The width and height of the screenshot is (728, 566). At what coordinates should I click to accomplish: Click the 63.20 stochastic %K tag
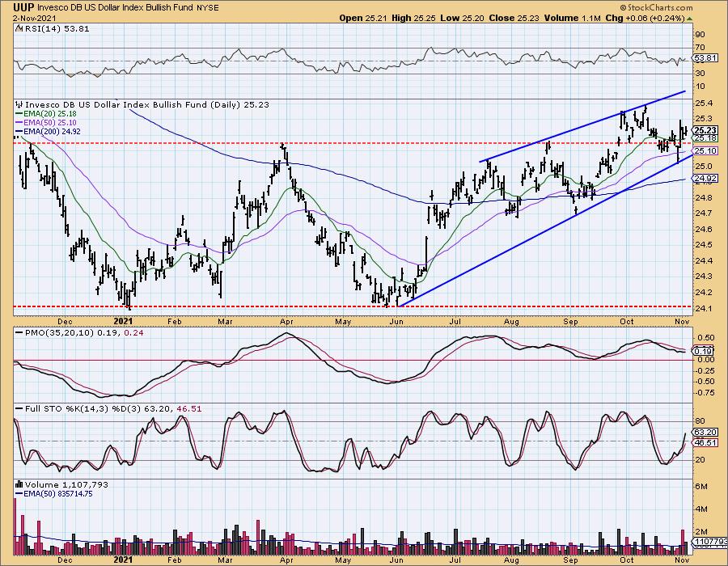[x=705, y=433]
